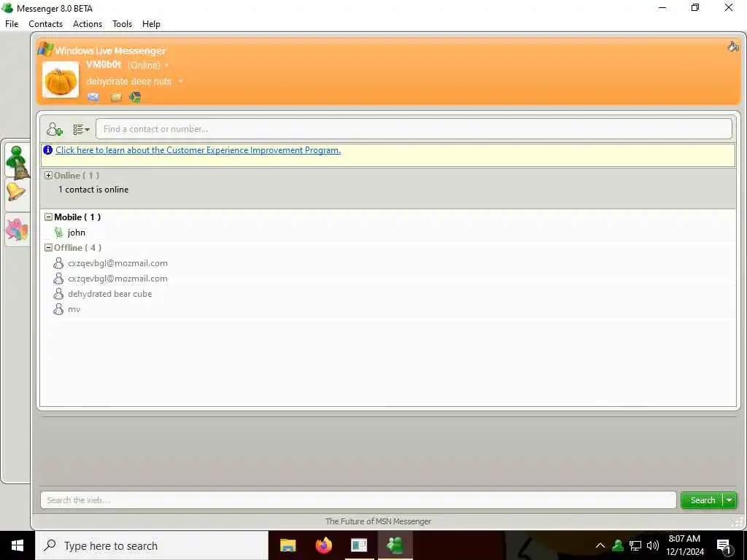Screen dimensions: 747x560
Task: Open the notification center icon
Action: [x=724, y=546]
